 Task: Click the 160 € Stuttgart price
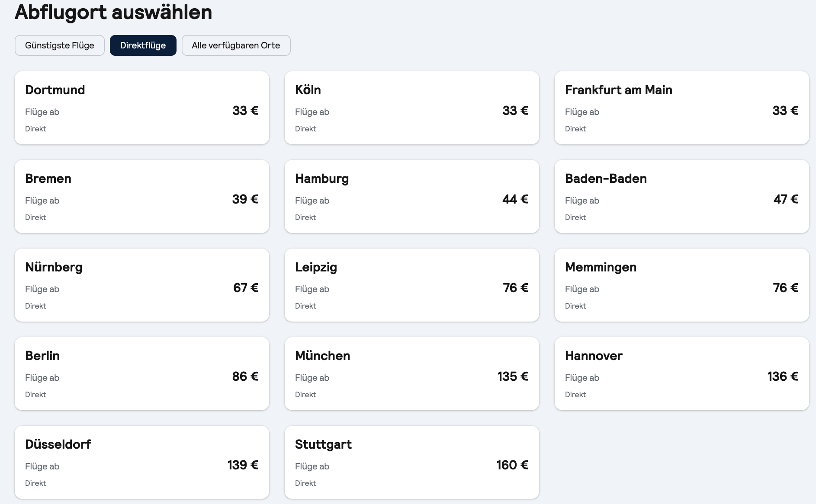pyautogui.click(x=512, y=465)
